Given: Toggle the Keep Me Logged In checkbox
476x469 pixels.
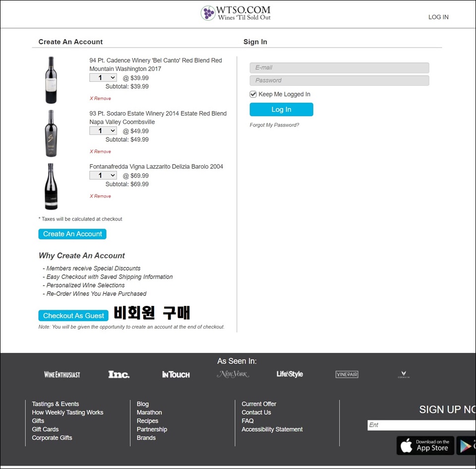Looking at the screenshot, I should click(253, 94).
